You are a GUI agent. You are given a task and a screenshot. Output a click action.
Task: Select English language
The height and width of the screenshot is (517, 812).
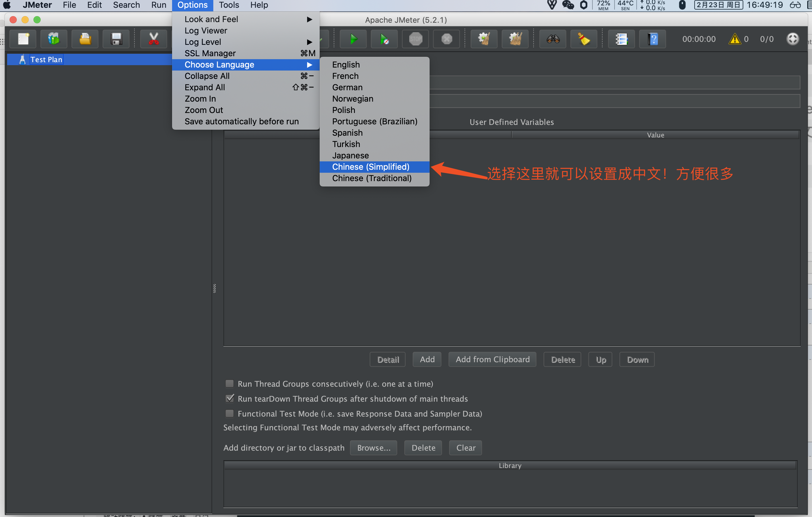(375, 65)
